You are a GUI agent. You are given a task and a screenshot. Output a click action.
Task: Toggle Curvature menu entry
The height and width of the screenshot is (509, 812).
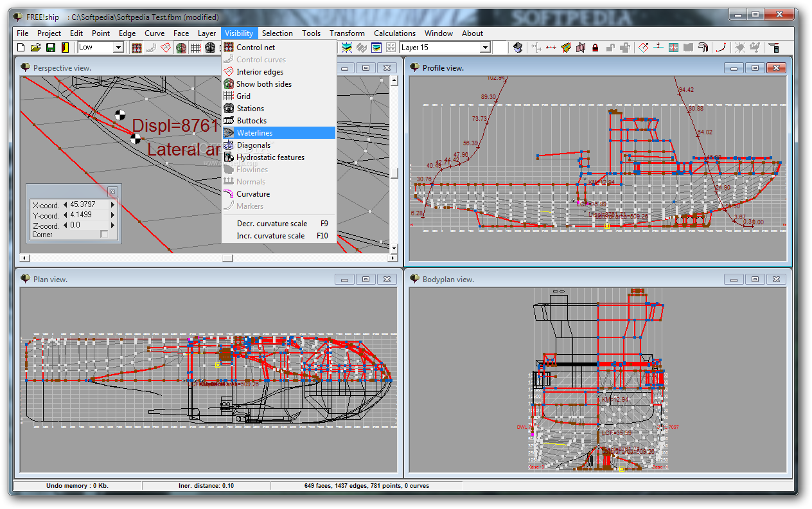tap(278, 194)
